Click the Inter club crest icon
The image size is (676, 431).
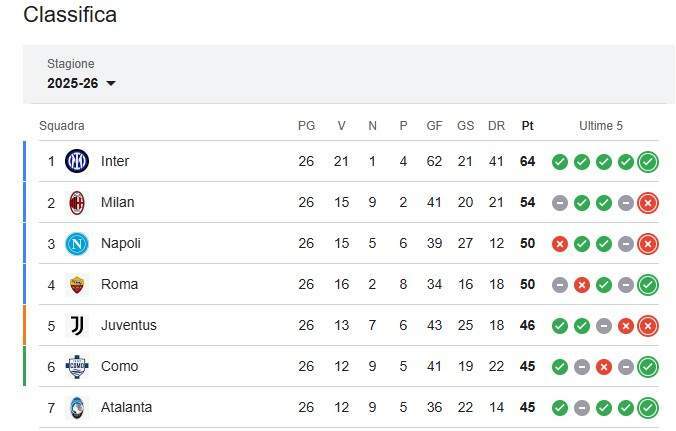(77, 161)
